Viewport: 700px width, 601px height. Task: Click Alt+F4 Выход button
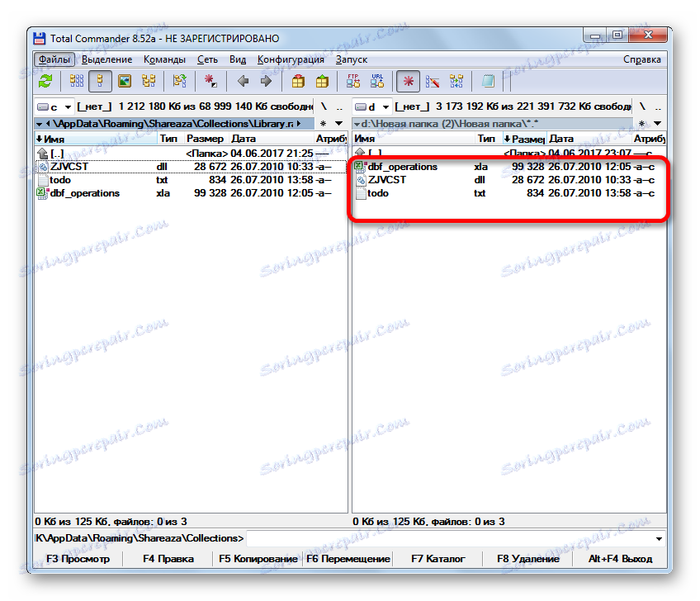tap(621, 559)
